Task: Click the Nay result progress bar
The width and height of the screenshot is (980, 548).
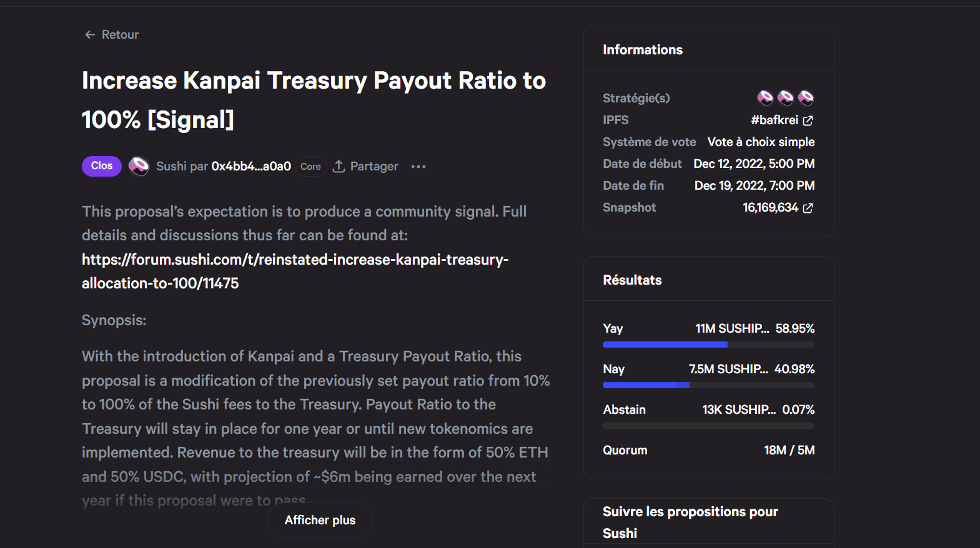Action: (708, 385)
